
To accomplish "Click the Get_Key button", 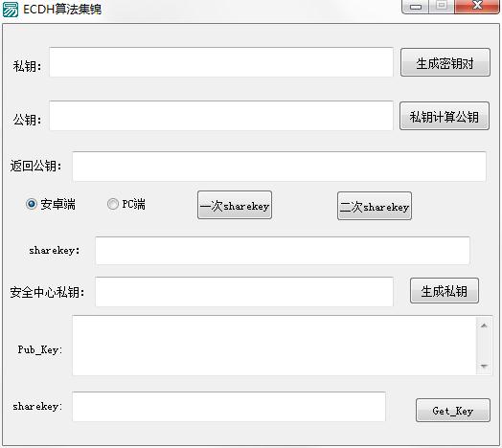I will pos(453,410).
